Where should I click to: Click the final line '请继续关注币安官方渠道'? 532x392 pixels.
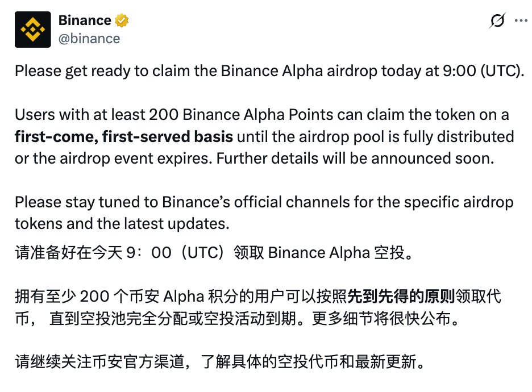pos(219,362)
